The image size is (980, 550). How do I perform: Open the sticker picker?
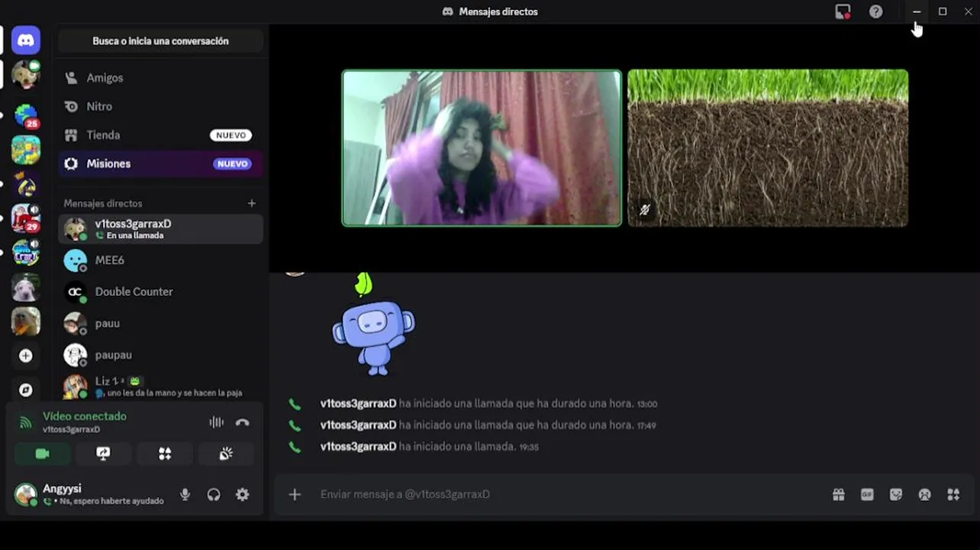pos(896,494)
